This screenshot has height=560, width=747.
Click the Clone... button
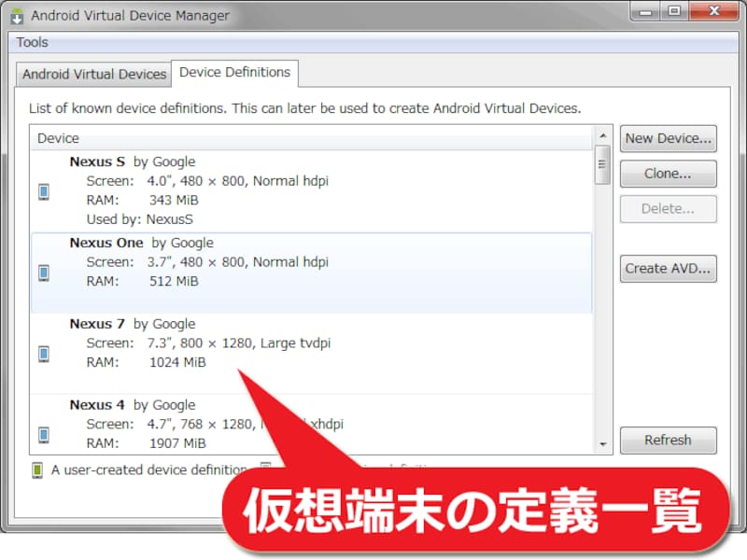pyautogui.click(x=668, y=174)
